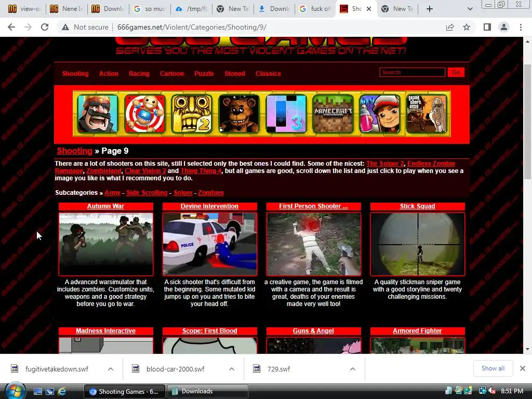This screenshot has width=532, height=399.
Task: Open the Clear Vision 2 link
Action: click(x=145, y=170)
